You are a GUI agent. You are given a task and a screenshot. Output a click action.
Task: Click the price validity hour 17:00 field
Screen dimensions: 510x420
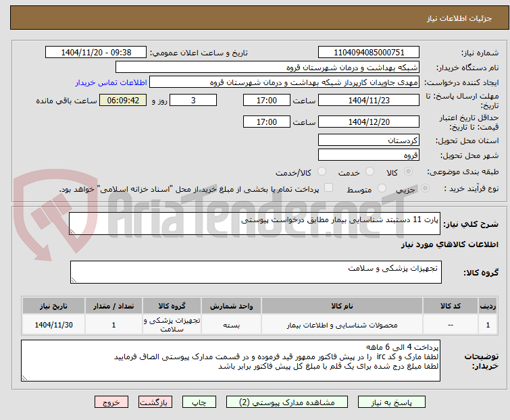267,122
